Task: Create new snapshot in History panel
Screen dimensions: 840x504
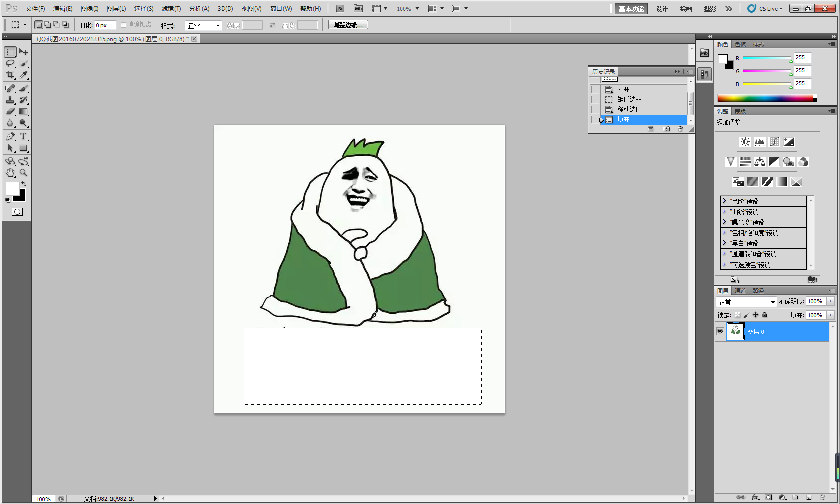Action: [x=666, y=129]
